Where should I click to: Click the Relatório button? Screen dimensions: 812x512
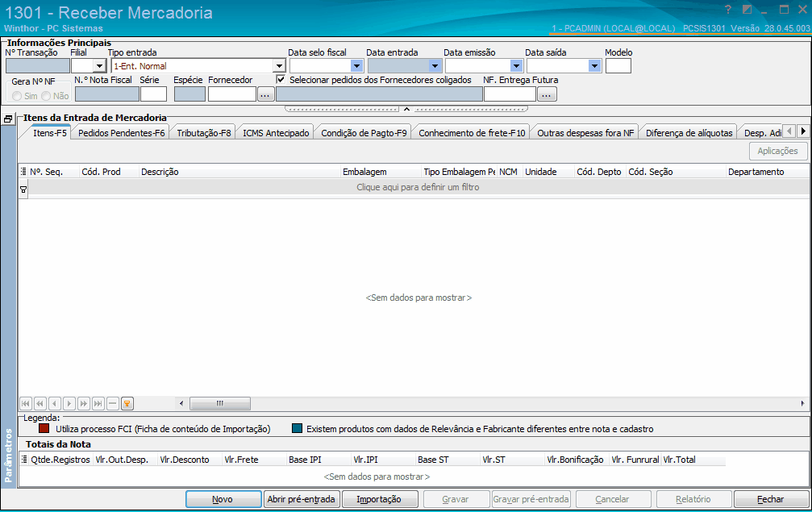coord(693,499)
